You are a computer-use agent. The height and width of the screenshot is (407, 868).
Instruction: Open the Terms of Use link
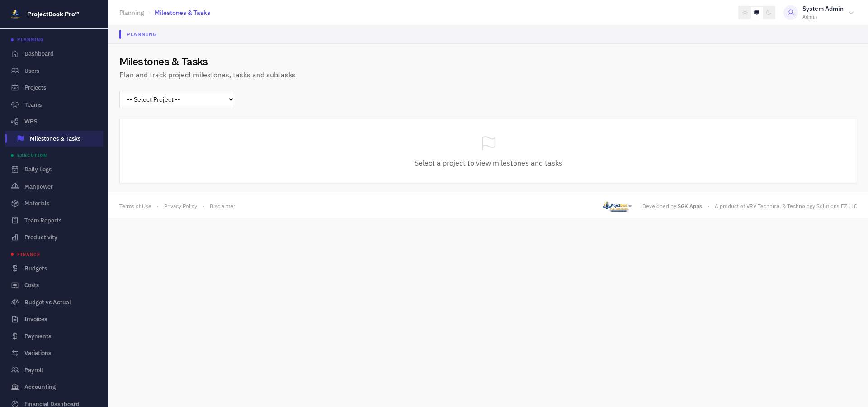tap(135, 206)
